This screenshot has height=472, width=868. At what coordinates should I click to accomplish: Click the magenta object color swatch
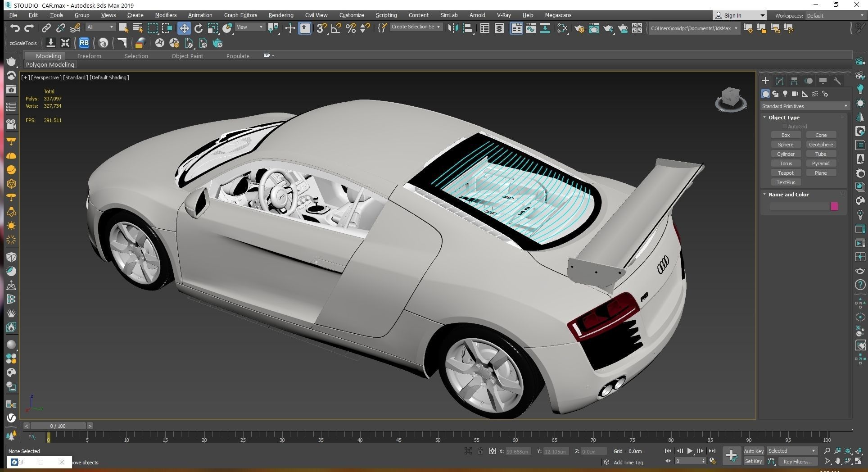pyautogui.click(x=834, y=206)
